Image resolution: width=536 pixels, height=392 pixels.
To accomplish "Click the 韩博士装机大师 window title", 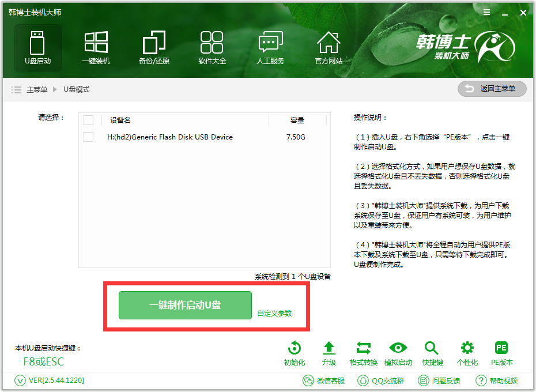I will coord(35,12).
